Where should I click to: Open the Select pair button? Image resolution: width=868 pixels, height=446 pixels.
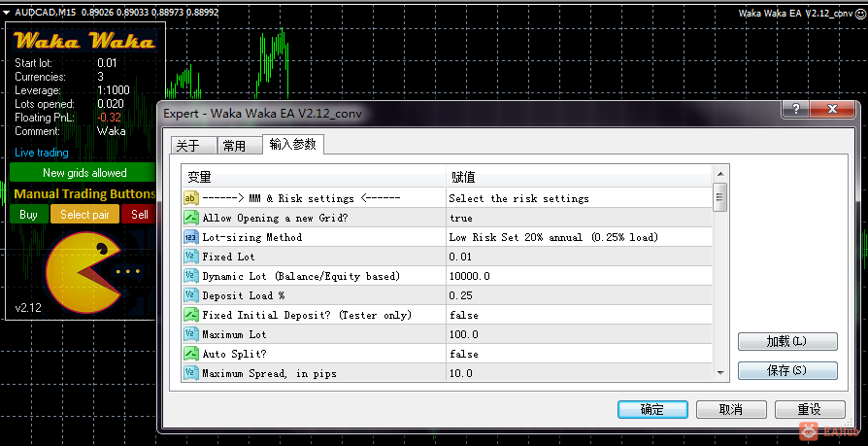tap(84, 215)
